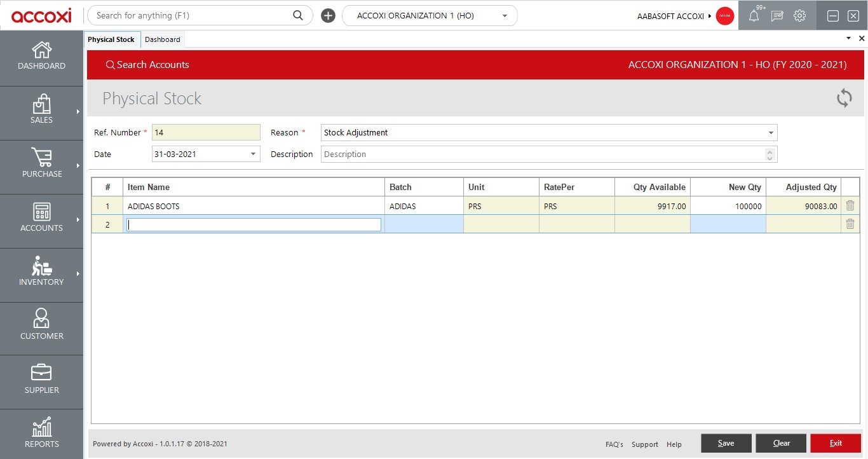868x459 pixels.
Task: Click the Clear button
Action: [782, 443]
